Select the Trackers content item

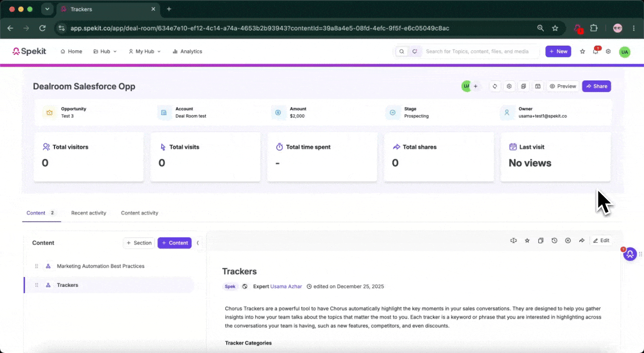108,285
